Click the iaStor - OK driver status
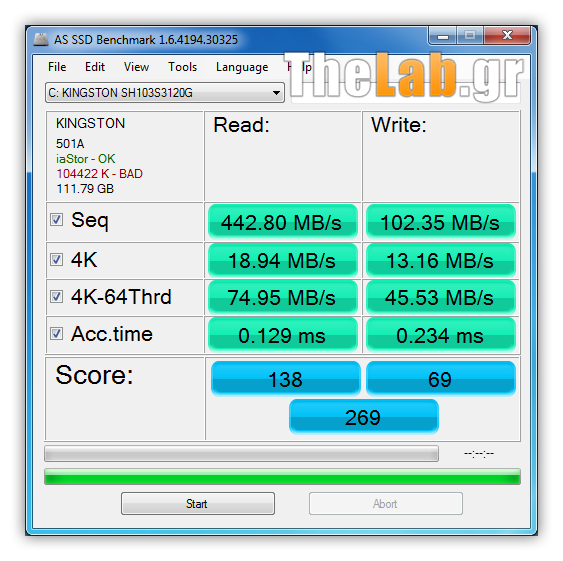The width and height of the screenshot is (563, 561). tap(85, 159)
